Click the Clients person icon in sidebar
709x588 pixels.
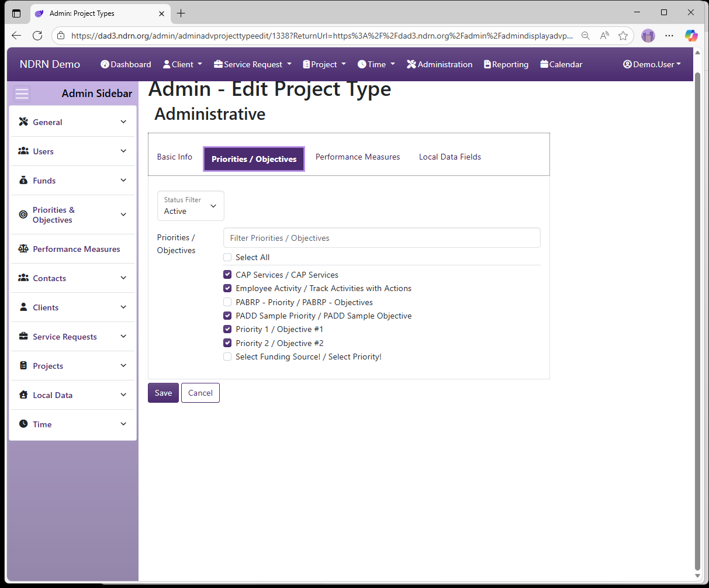[23, 307]
